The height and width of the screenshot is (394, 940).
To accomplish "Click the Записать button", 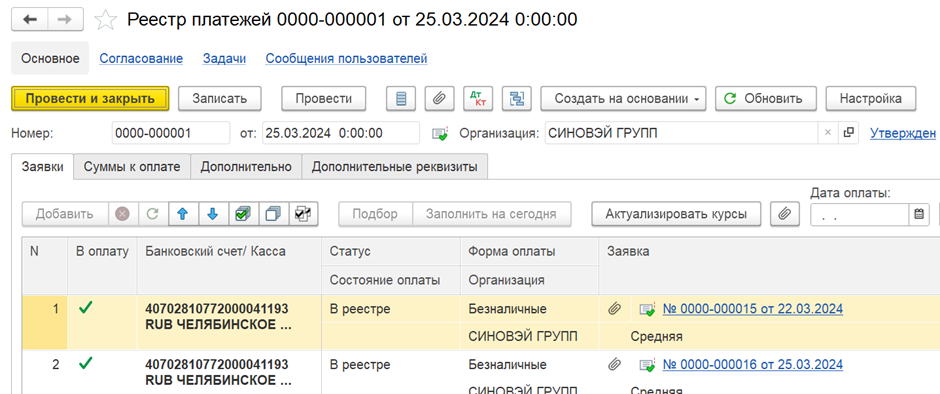I will pos(219,99).
